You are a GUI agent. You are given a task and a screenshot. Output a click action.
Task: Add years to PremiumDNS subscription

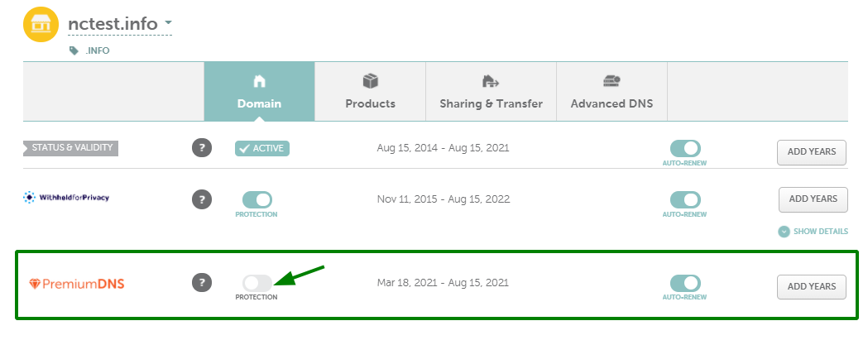(x=812, y=287)
